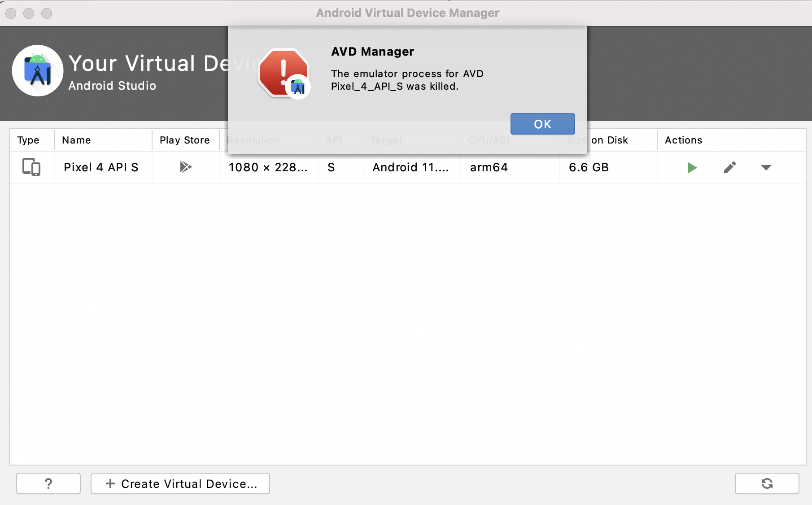Click the 6.6 GB size cell
This screenshot has height=505, width=812.
coord(608,167)
